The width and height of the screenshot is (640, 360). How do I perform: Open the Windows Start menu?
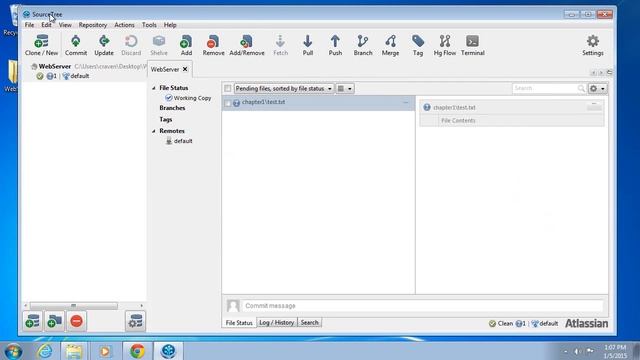(x=13, y=351)
